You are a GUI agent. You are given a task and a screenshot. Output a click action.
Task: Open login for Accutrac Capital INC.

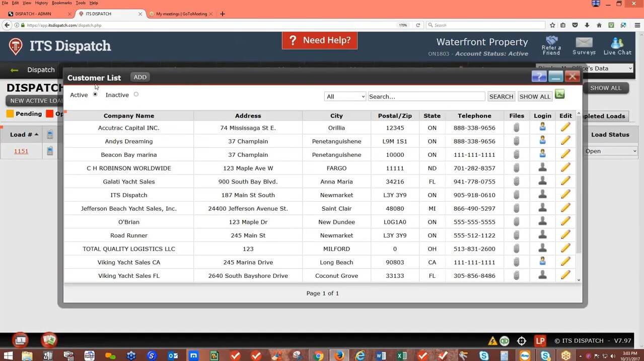(x=542, y=128)
